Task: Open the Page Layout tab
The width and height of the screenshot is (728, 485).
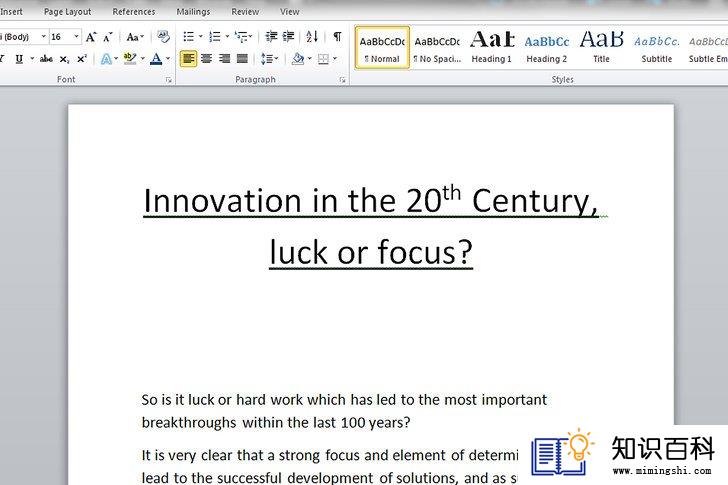Action: (67, 12)
